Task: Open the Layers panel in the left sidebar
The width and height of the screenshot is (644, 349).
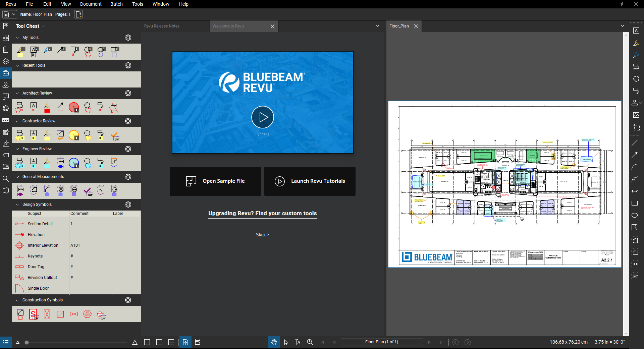Action: tap(6, 61)
